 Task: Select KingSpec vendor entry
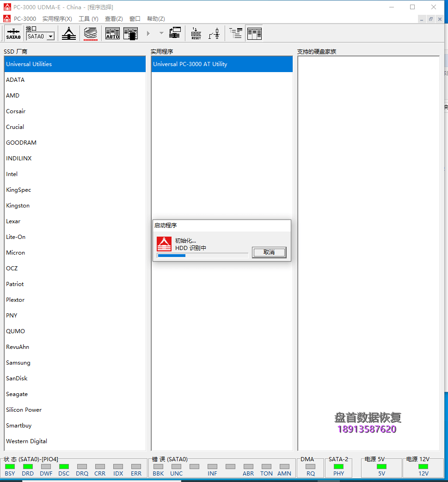click(75, 189)
